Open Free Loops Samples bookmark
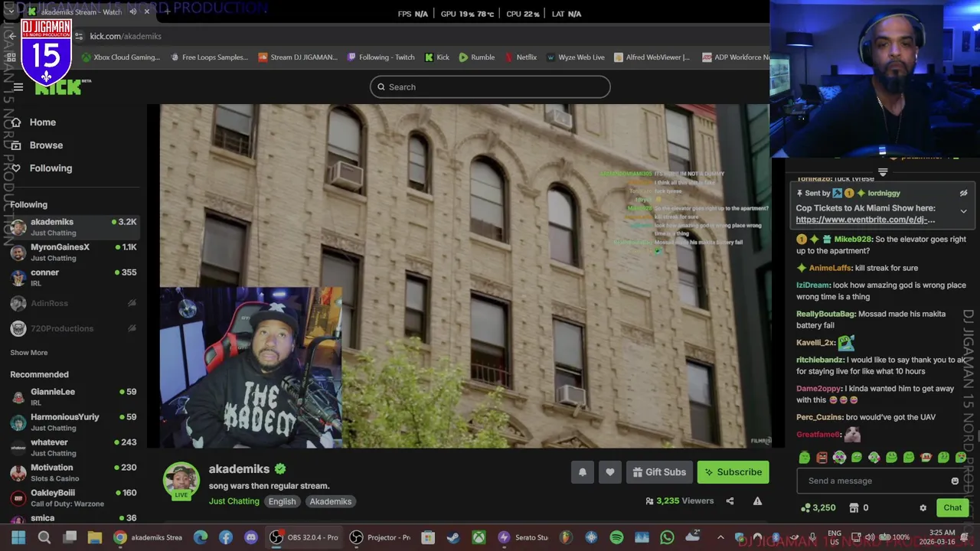Viewport: 980px width, 551px height. tap(209, 57)
